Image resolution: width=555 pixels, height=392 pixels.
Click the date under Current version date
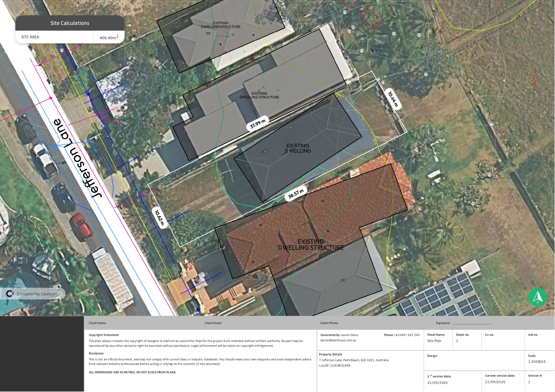click(495, 382)
